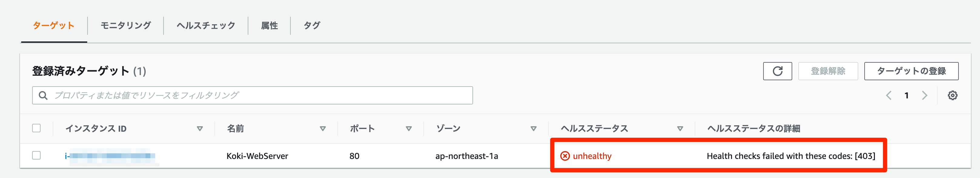Open the instance ID link
This screenshot has width=980, height=178.
click(x=110, y=156)
